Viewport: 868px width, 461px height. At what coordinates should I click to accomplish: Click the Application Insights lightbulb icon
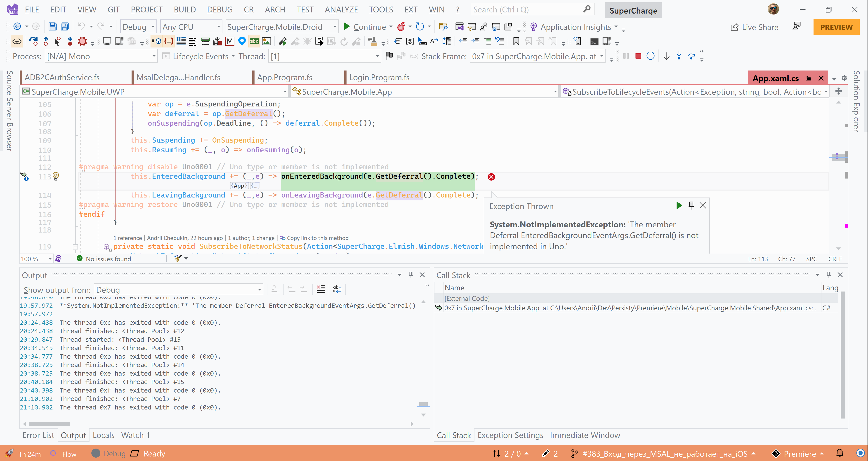click(533, 27)
